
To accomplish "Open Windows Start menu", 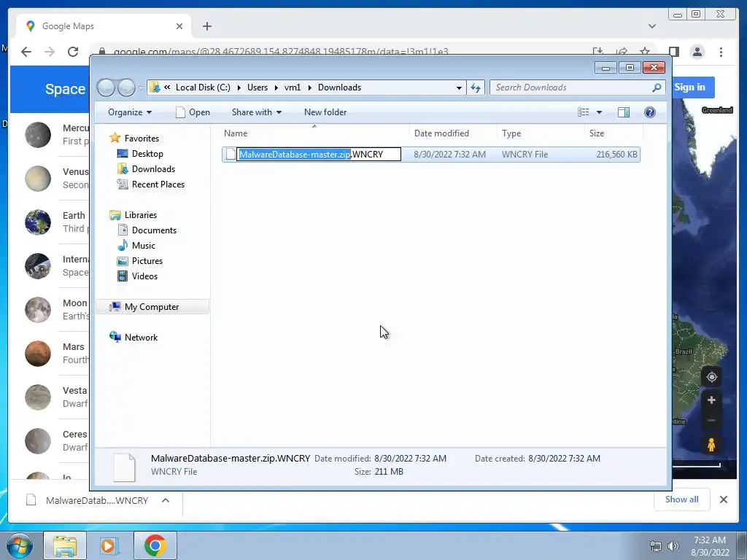I will click(20, 545).
